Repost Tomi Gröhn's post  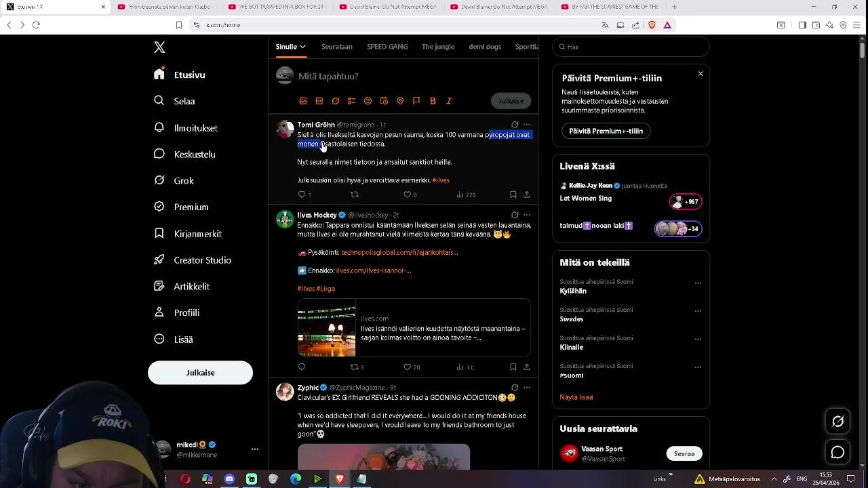[x=354, y=195]
